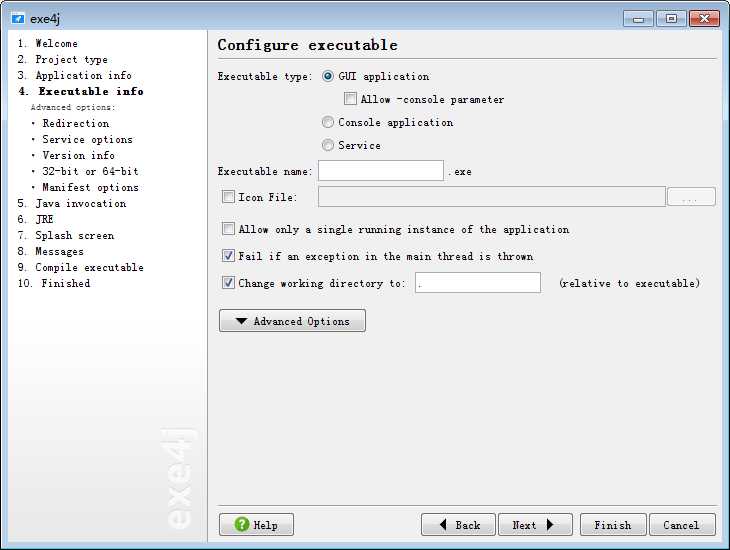
Task: Open Help with the question mark button
Action: 256,525
